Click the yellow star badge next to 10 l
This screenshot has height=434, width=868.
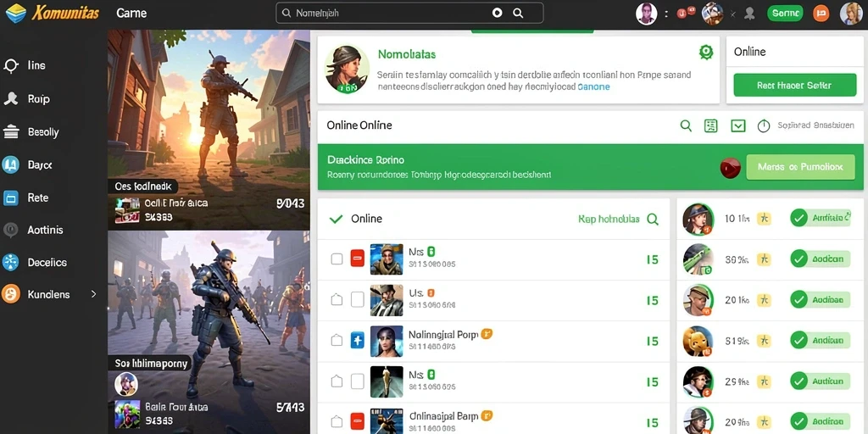pyautogui.click(x=764, y=218)
